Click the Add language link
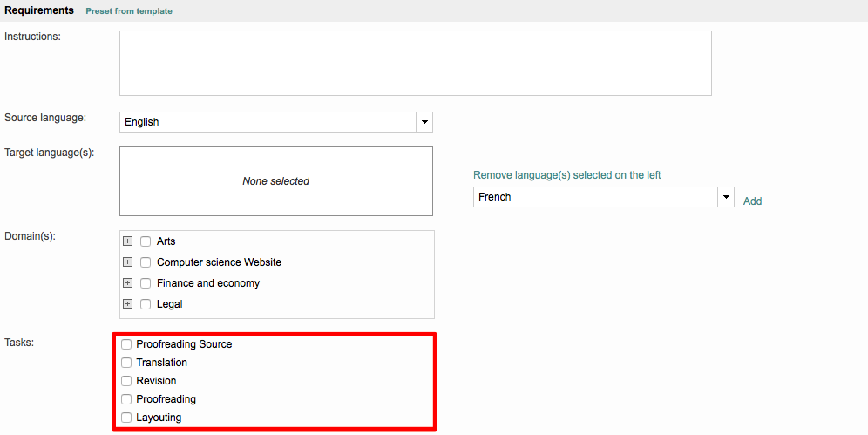This screenshot has height=435, width=868. click(x=752, y=201)
